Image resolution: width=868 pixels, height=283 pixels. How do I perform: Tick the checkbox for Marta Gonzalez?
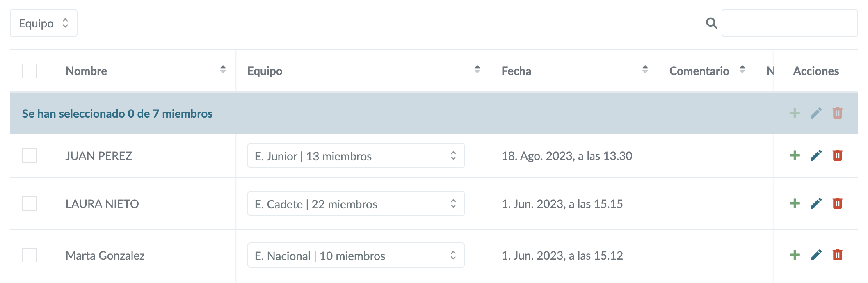(x=30, y=255)
